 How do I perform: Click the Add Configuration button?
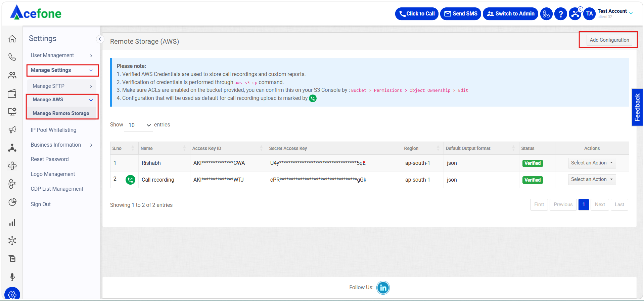609,40
